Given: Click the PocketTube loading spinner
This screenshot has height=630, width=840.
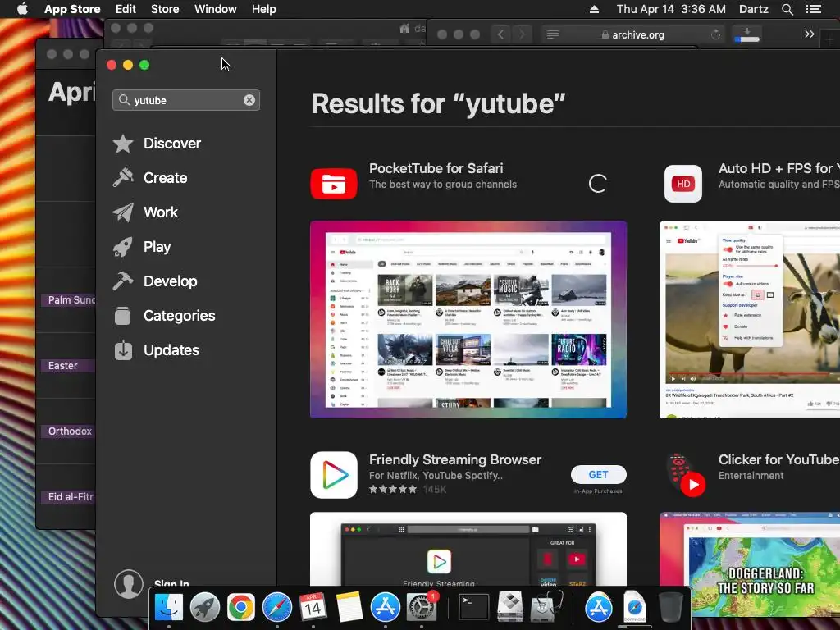Looking at the screenshot, I should (598, 184).
